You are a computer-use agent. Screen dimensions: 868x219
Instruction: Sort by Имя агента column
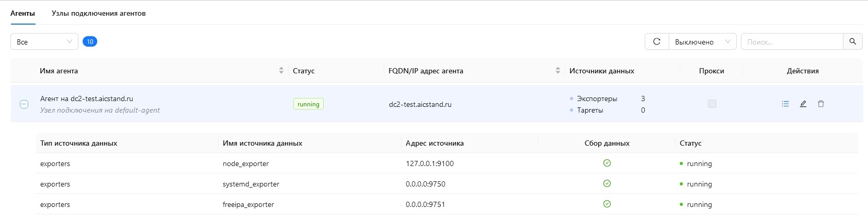[281, 71]
